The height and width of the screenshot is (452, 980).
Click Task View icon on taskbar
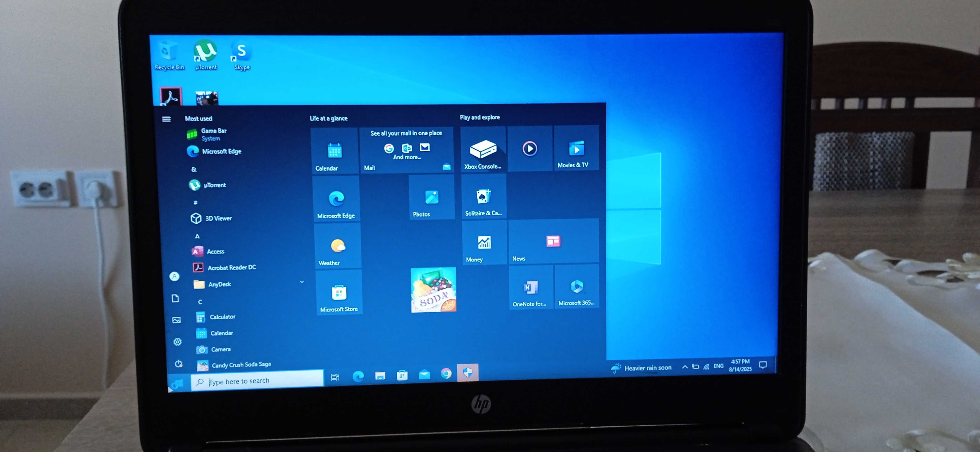[x=335, y=377]
